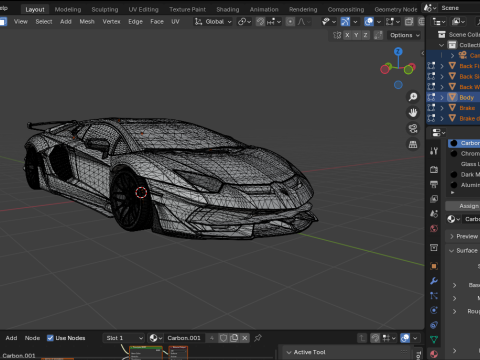Open overlays dropdown arrow
The height and width of the screenshot is (360, 480).
click(x=379, y=22)
